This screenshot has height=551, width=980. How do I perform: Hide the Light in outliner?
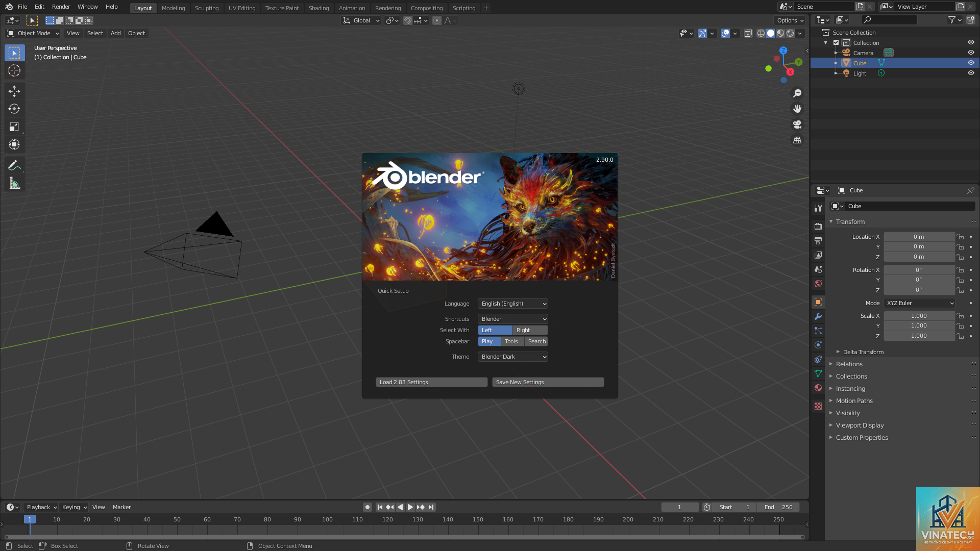coord(971,73)
